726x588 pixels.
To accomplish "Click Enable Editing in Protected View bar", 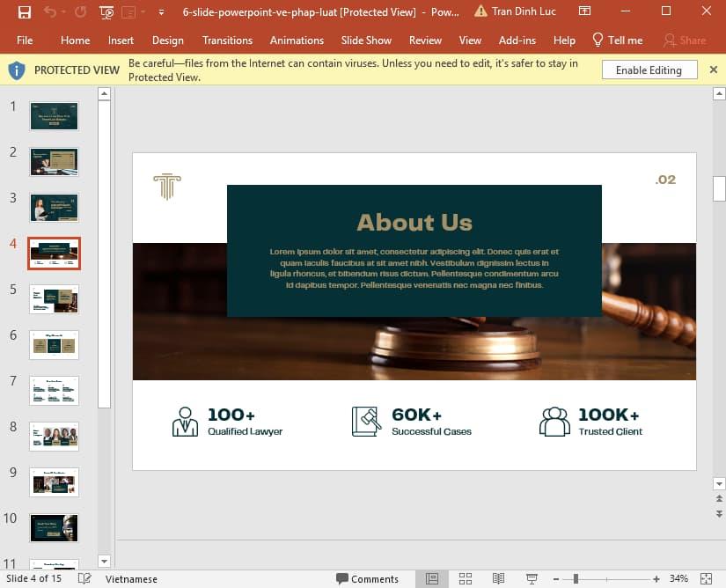I will tap(649, 70).
